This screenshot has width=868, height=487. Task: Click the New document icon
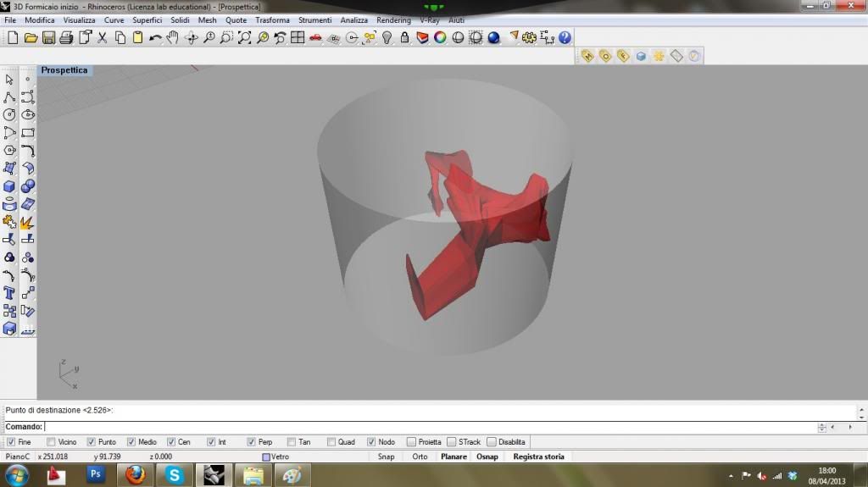coord(13,37)
